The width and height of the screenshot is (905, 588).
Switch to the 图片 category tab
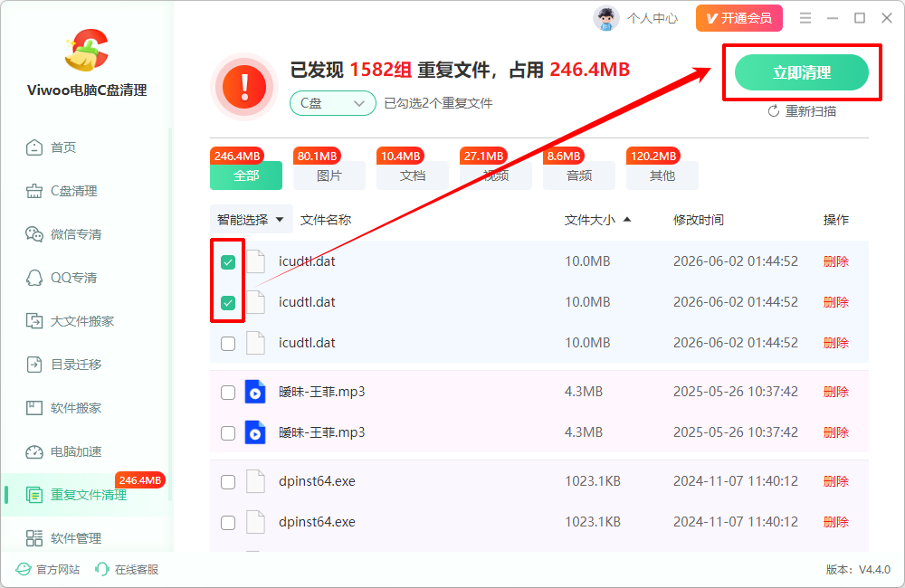click(329, 175)
